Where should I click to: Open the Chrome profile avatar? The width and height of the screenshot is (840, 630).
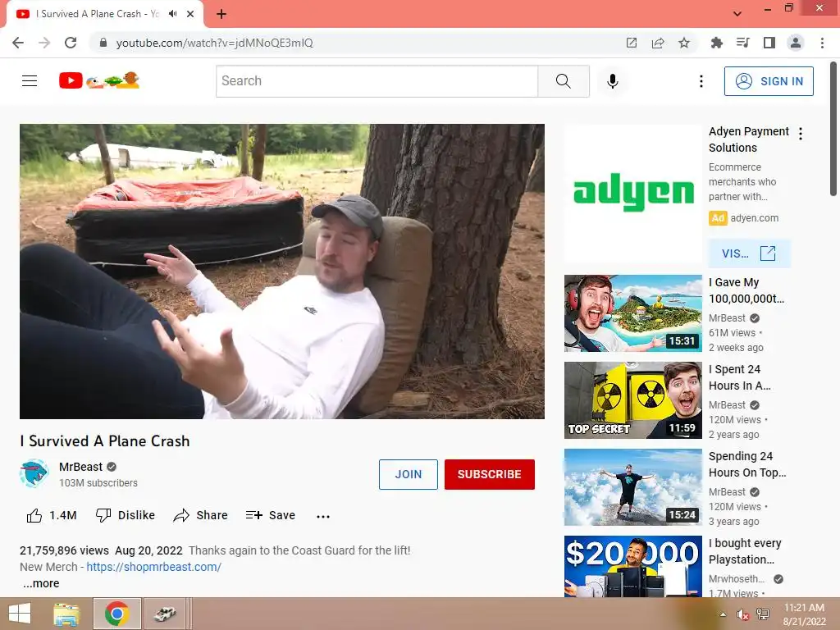pos(796,43)
